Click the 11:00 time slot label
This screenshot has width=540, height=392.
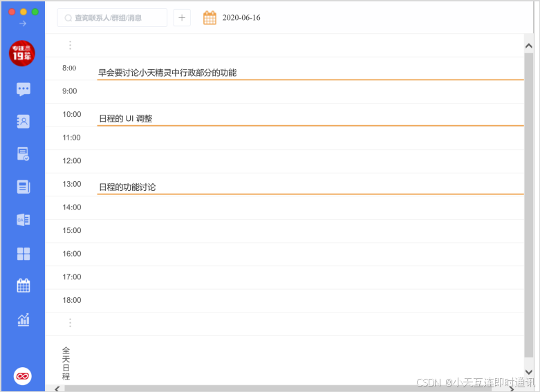click(x=71, y=138)
